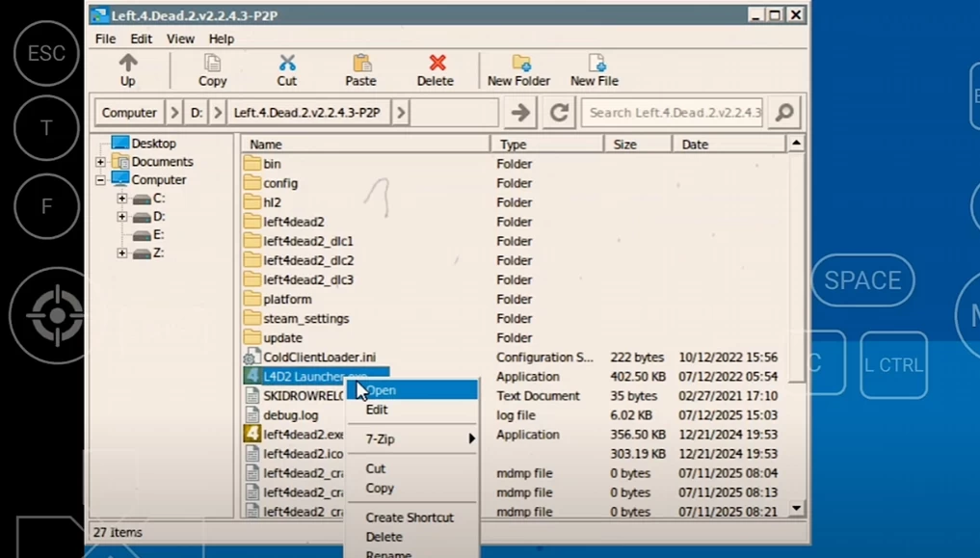Collapse the Computer tree node
The image size is (980, 558).
tap(100, 180)
